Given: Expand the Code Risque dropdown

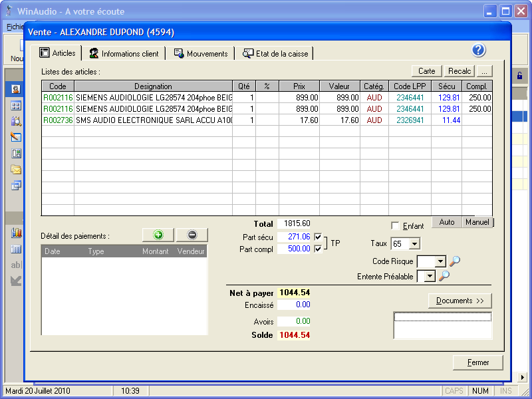Looking at the screenshot, I should [440, 262].
